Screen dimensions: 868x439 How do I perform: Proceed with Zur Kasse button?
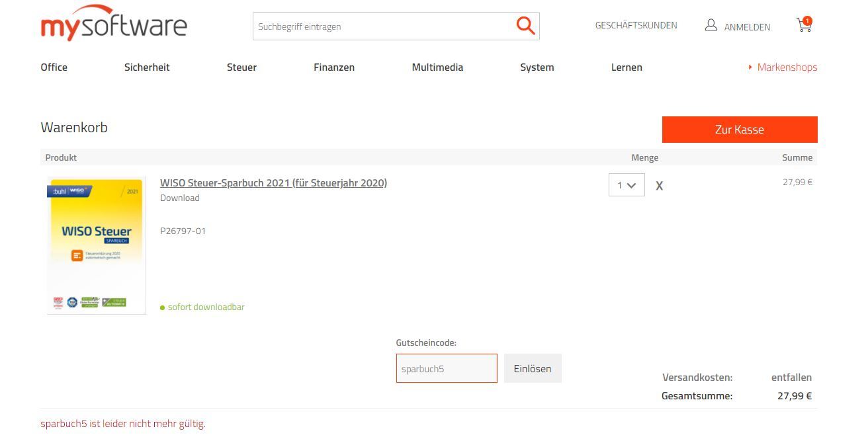pyautogui.click(x=740, y=130)
